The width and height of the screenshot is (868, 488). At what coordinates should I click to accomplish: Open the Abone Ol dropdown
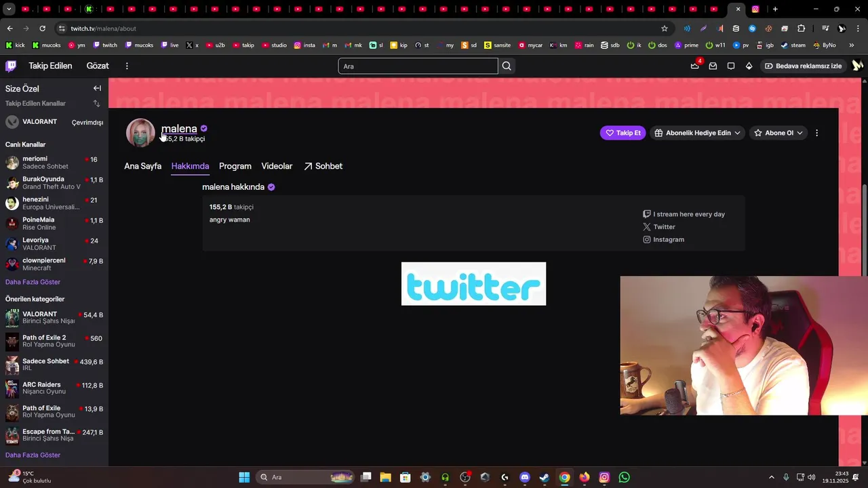tap(778, 133)
